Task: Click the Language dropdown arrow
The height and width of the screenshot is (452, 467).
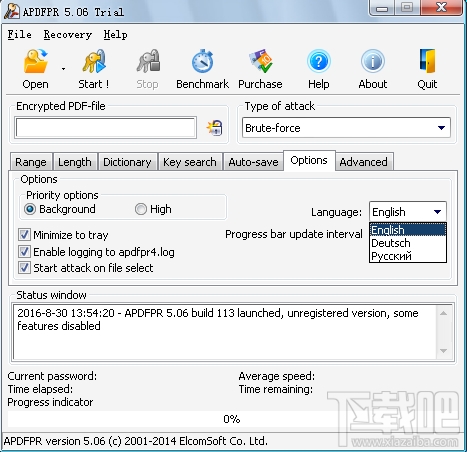Action: pyautogui.click(x=437, y=212)
